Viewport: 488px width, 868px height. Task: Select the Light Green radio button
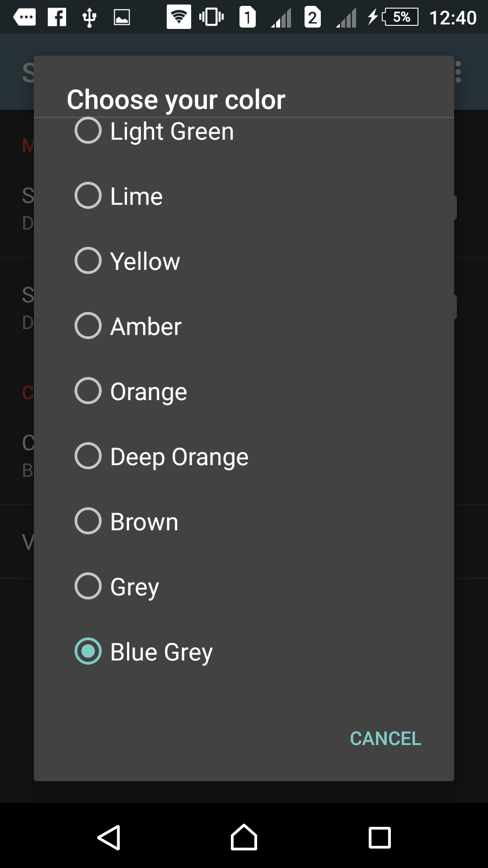pyautogui.click(x=88, y=131)
